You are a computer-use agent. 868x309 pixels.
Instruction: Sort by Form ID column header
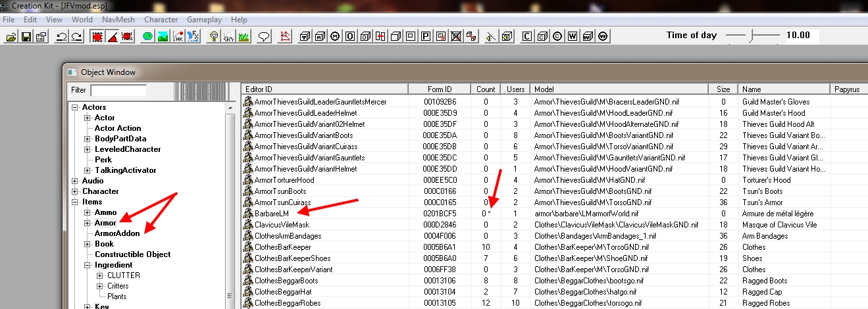click(x=440, y=89)
